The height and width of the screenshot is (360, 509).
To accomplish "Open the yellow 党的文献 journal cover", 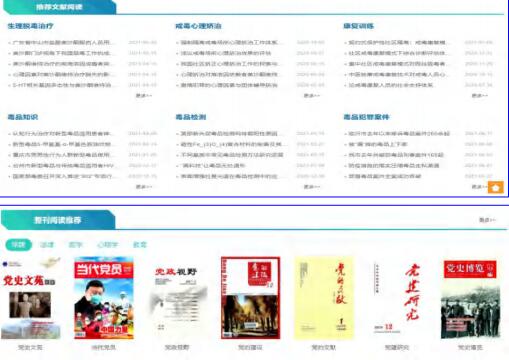I will point(324,298).
